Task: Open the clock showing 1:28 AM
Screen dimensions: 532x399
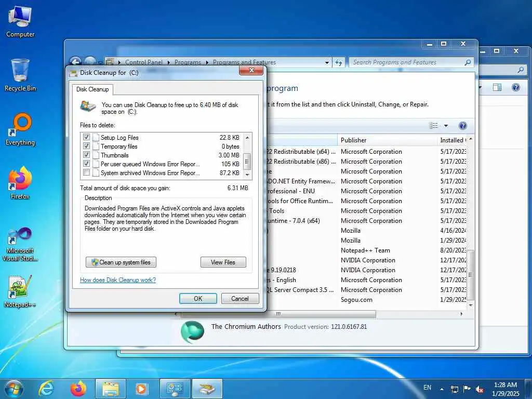Action: tap(506, 389)
